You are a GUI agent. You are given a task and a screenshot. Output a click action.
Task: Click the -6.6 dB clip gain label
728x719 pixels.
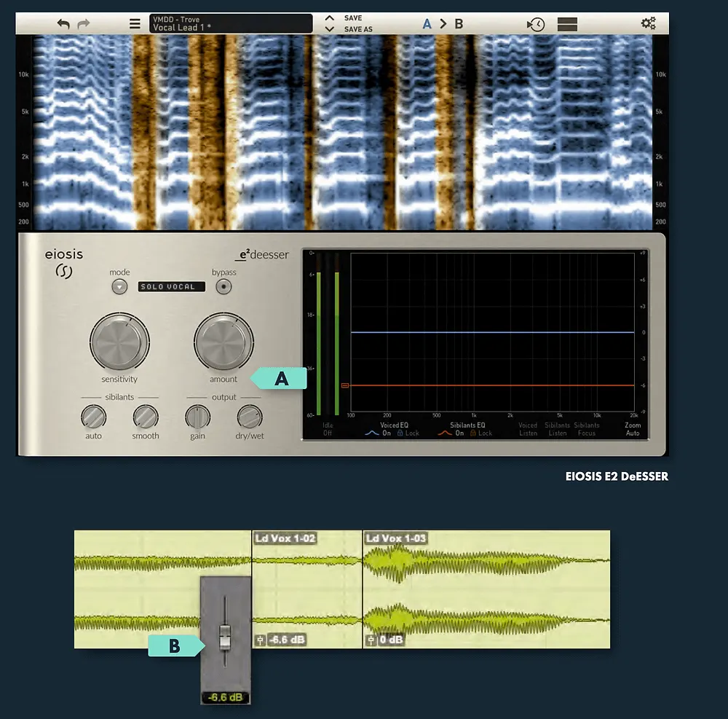[287, 640]
